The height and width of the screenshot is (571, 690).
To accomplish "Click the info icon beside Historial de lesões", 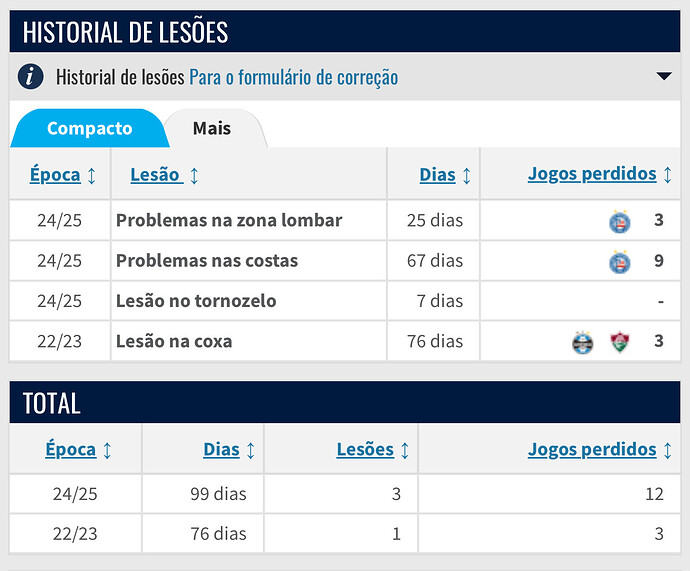I will [x=30, y=77].
